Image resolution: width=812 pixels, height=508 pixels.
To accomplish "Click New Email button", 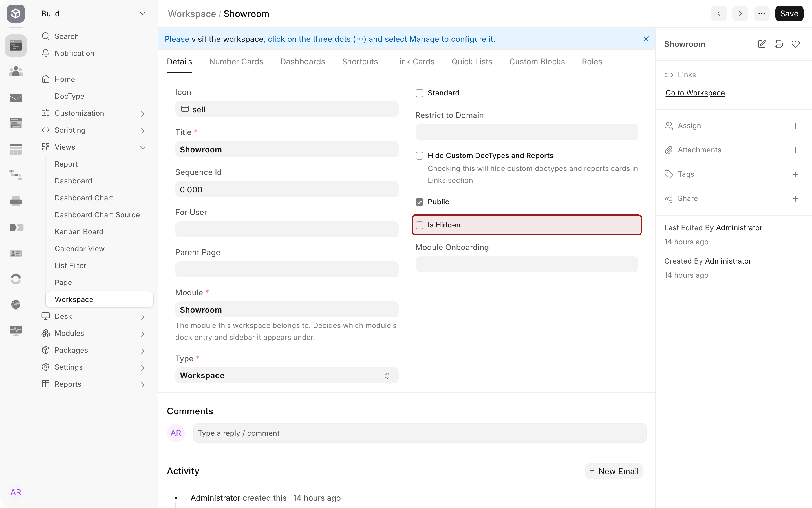I will [x=614, y=471].
